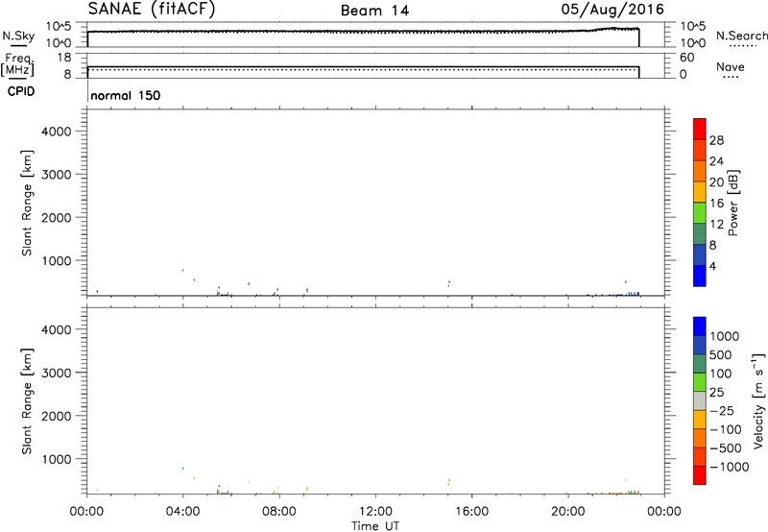Image resolution: width=768 pixels, height=532 pixels.
Task: Click the Nave legend label
Action: coord(731,66)
